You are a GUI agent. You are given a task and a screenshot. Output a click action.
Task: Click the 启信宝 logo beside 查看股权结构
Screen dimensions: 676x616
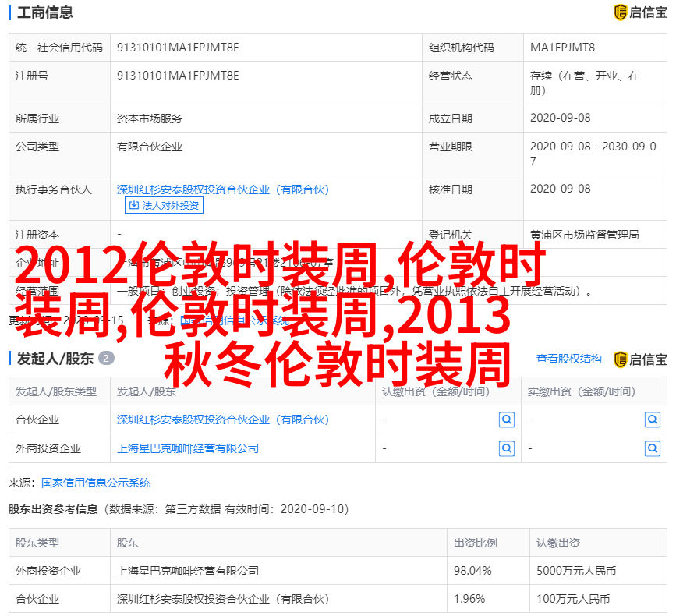point(640,359)
